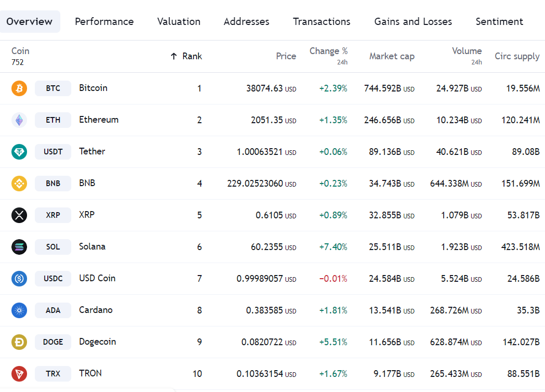Sort by Volume 24h column header

coord(467,56)
